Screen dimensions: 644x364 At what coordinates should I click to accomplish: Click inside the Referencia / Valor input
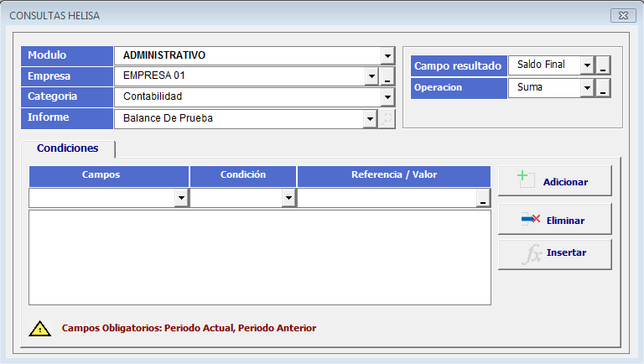pos(387,198)
